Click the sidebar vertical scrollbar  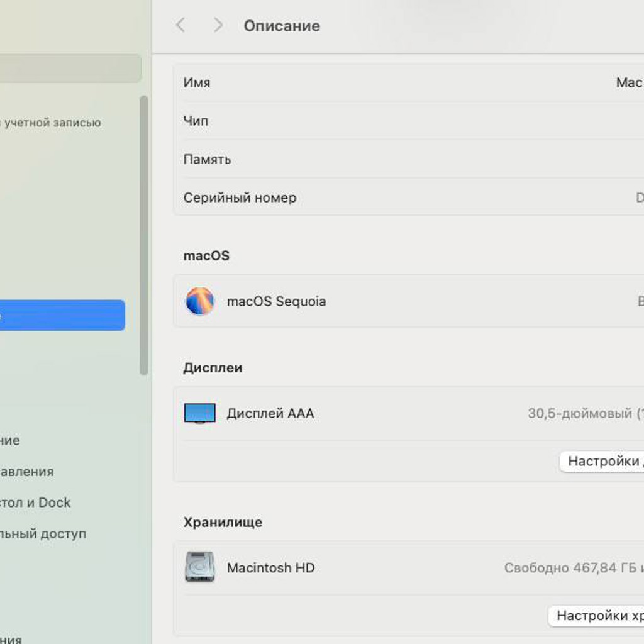pyautogui.click(x=144, y=235)
